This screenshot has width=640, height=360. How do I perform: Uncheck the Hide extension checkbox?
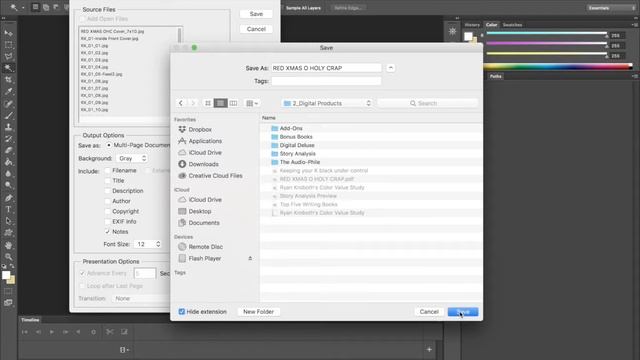182,311
